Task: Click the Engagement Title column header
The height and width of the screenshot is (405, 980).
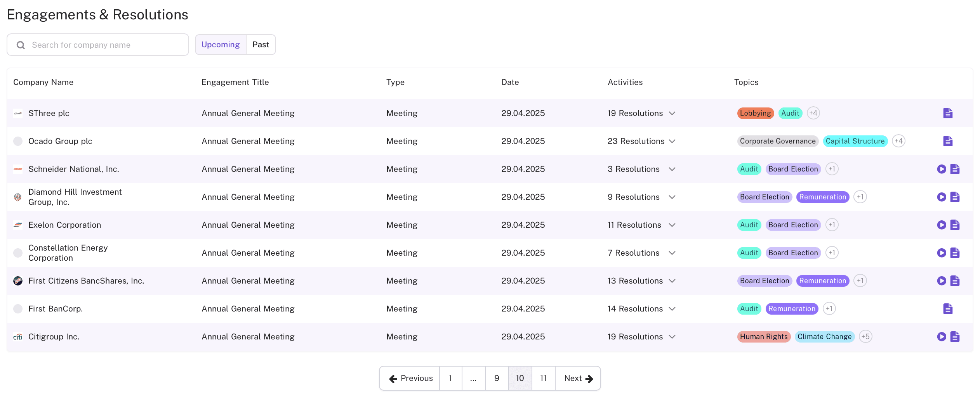Action: tap(235, 82)
